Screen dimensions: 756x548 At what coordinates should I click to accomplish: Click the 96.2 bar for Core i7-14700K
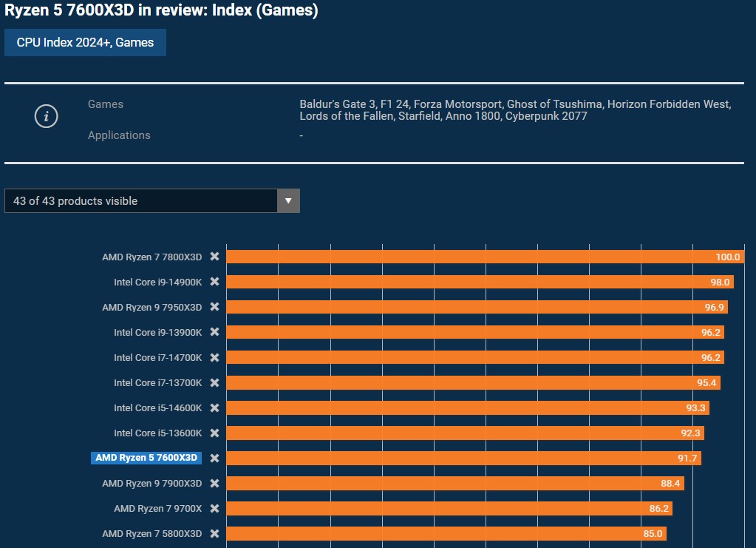[x=475, y=357]
